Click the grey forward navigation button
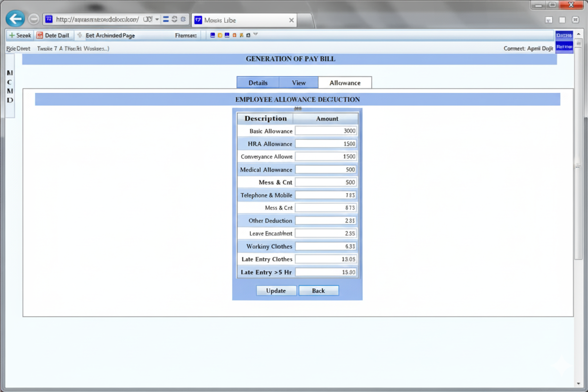Screen dimensions: 588x392 [33, 19]
